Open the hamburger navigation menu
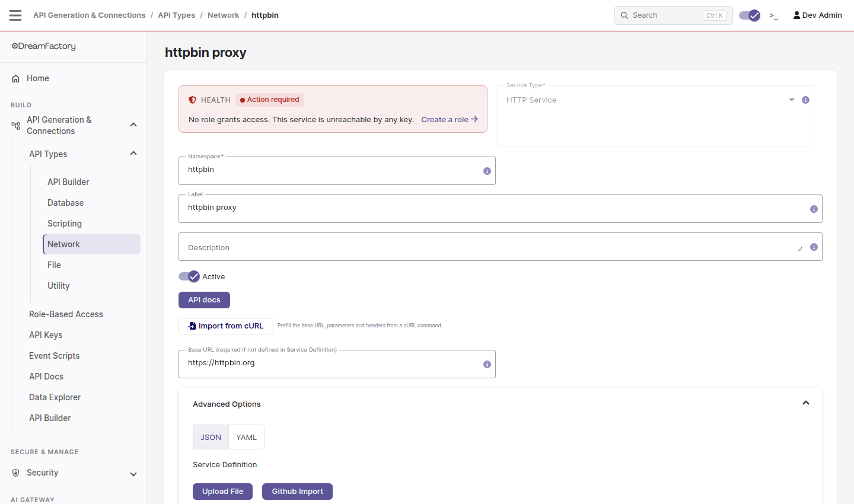 tap(15, 15)
